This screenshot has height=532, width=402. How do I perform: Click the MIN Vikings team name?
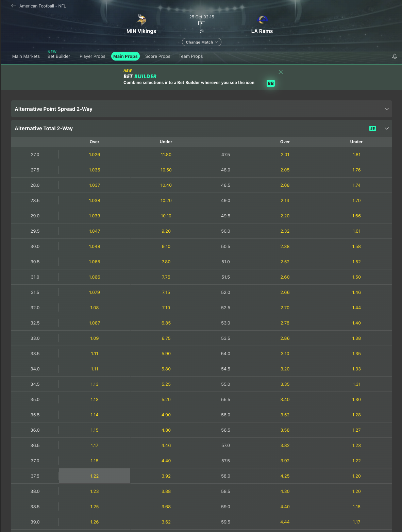click(x=141, y=31)
